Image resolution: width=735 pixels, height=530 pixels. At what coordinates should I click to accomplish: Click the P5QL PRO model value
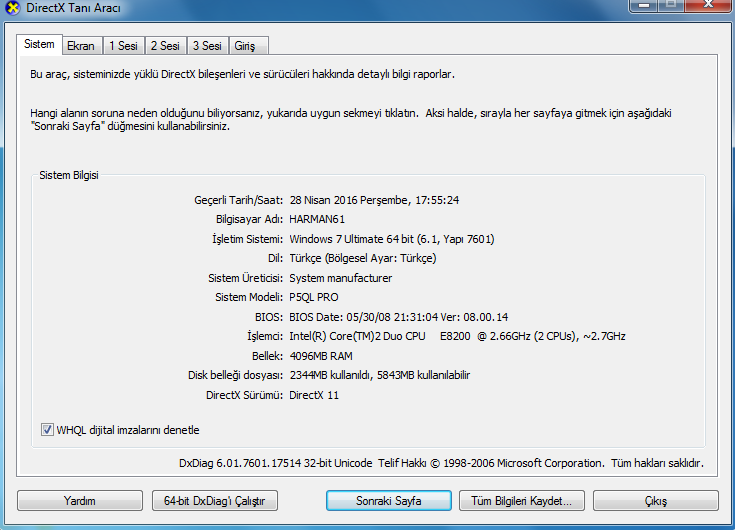pyautogui.click(x=314, y=297)
